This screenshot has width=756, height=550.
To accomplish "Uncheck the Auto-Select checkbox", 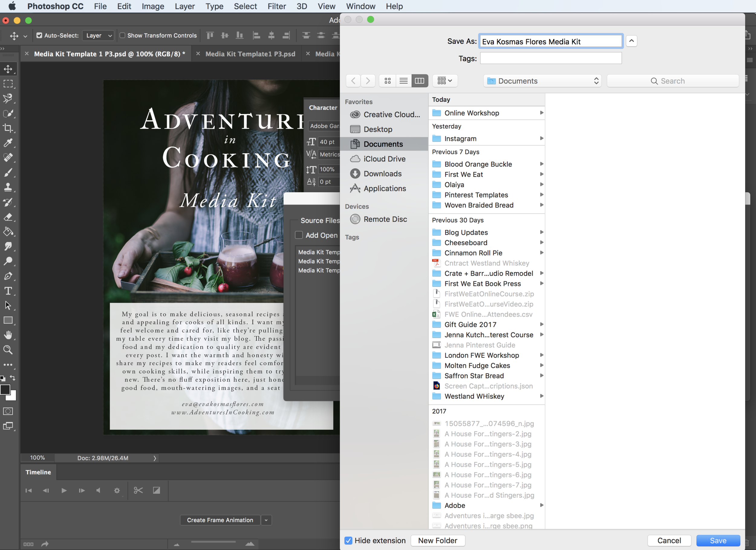I will coord(39,35).
